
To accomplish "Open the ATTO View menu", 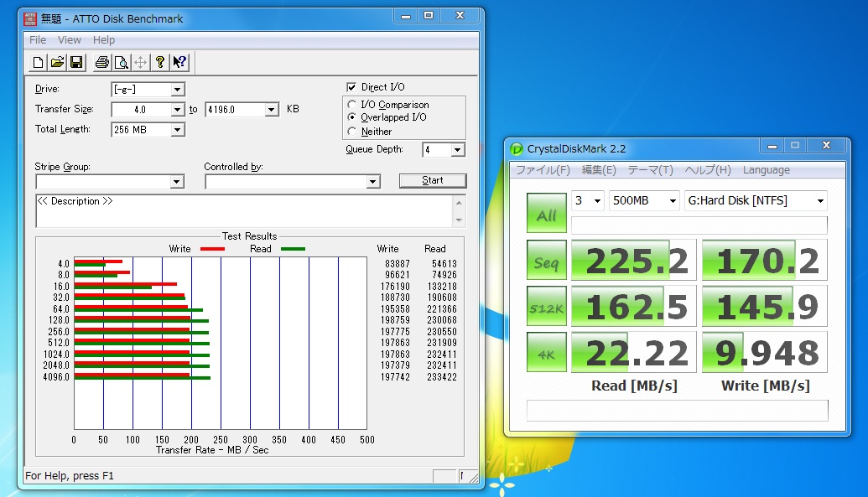I will tap(70, 40).
